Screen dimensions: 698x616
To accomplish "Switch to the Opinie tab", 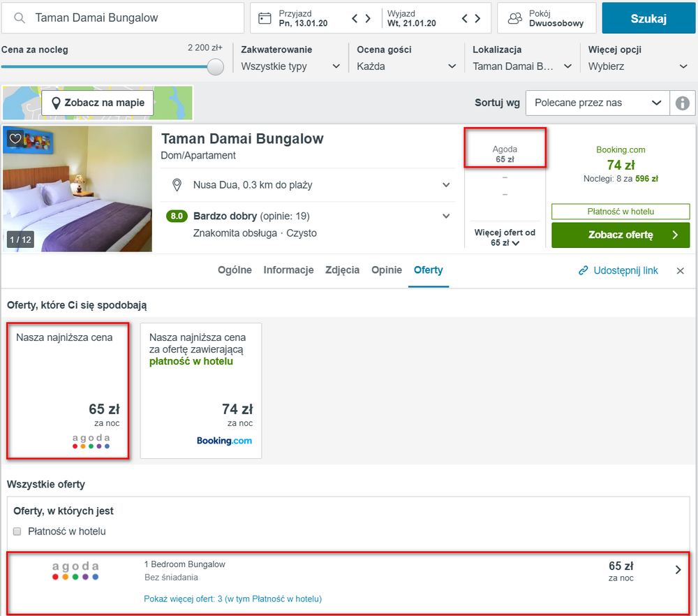I will pos(387,270).
